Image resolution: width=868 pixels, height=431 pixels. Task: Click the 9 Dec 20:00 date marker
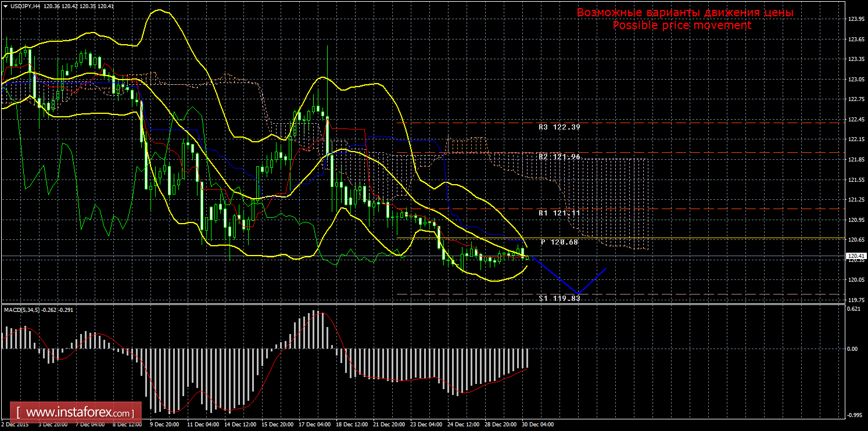pos(164,425)
